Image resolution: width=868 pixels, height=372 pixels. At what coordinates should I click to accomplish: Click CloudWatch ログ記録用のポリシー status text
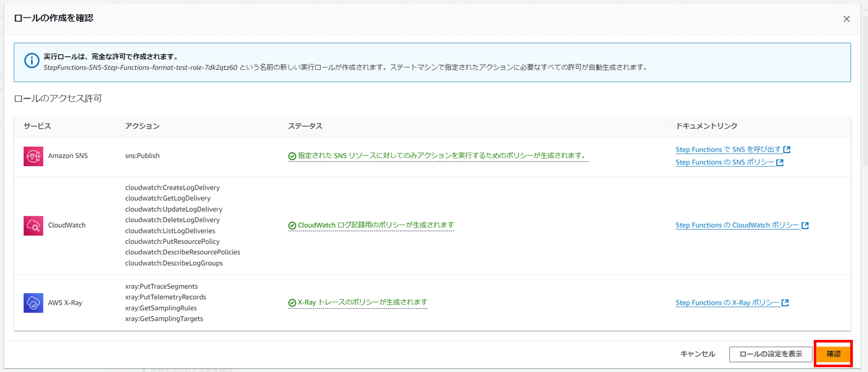point(376,225)
